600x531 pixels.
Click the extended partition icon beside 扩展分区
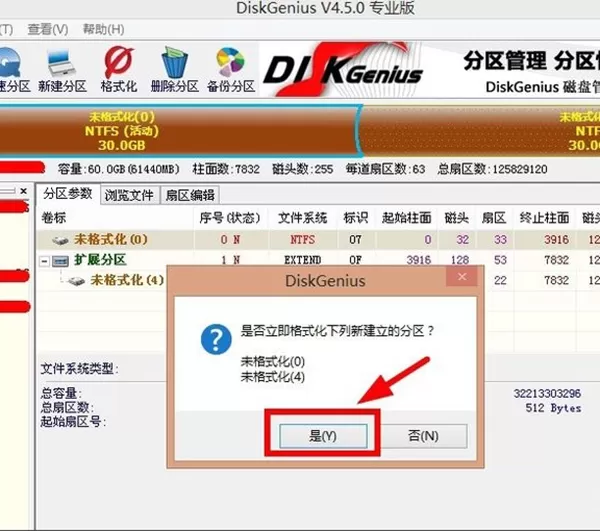pos(60,261)
